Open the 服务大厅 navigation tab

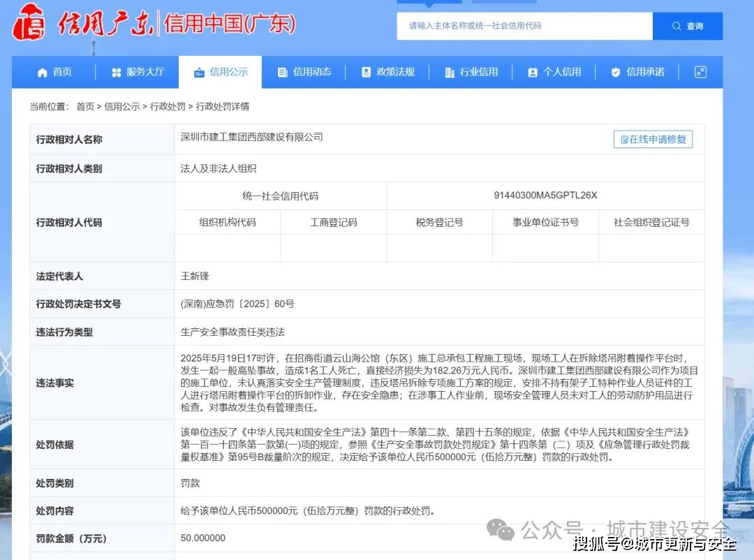(138, 72)
